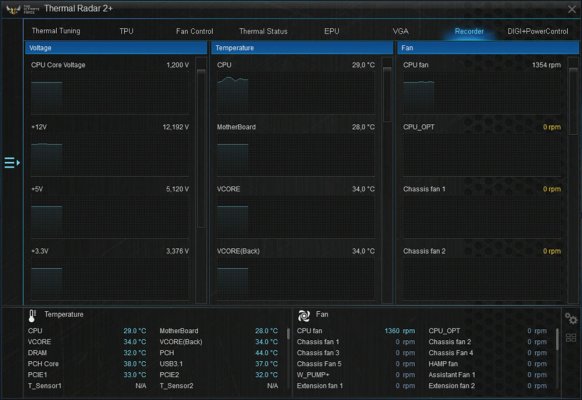Click the TUF logo icon in title bar
Screen dimensions: 582x400
pyautogui.click(x=13, y=9)
